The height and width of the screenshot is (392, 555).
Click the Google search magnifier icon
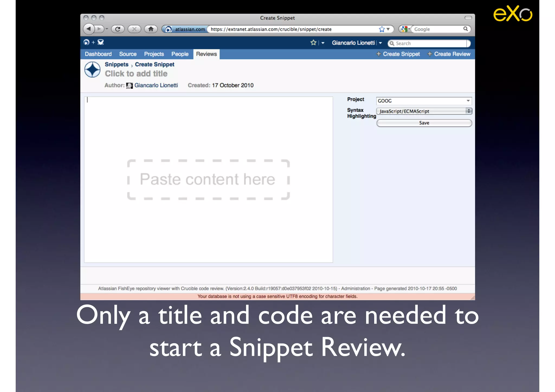(466, 29)
